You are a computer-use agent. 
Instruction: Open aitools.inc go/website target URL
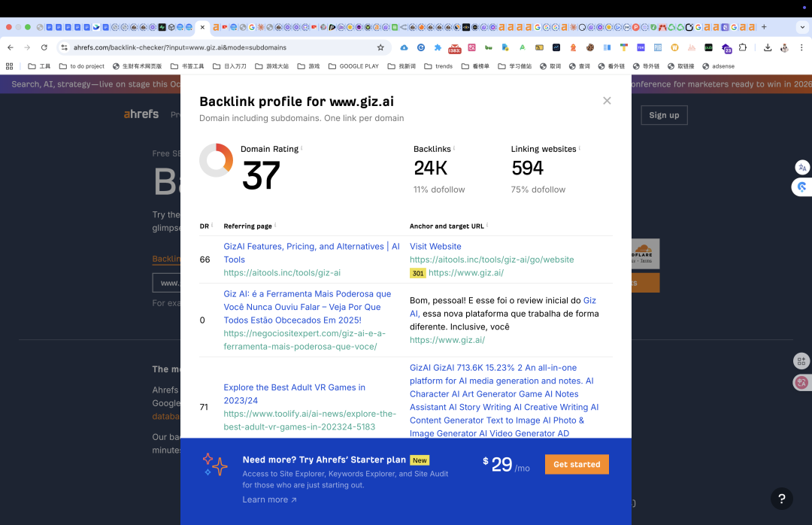(492, 259)
